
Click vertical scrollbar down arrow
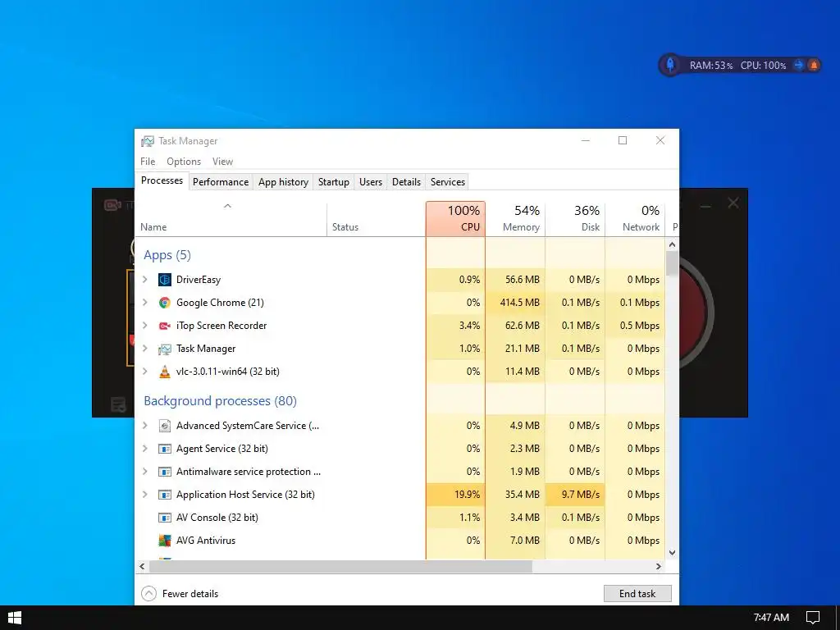pyautogui.click(x=673, y=553)
